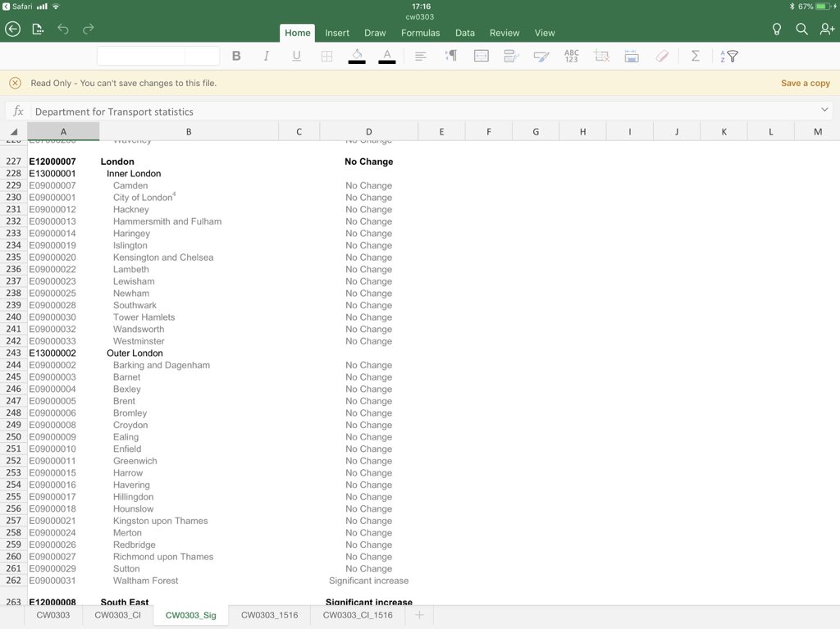
Task: Switch to the CW0303_1516 sheet tab
Action: 269,615
